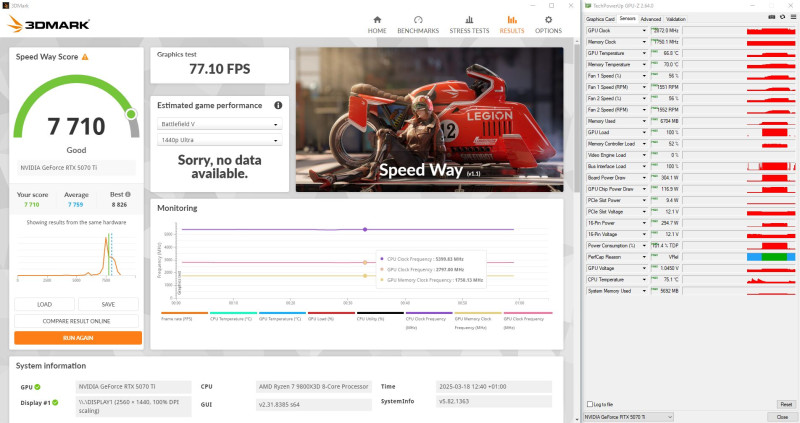Click the score distribution histogram
Image resolution: width=800 pixels, height=423 pixels.
point(77,254)
